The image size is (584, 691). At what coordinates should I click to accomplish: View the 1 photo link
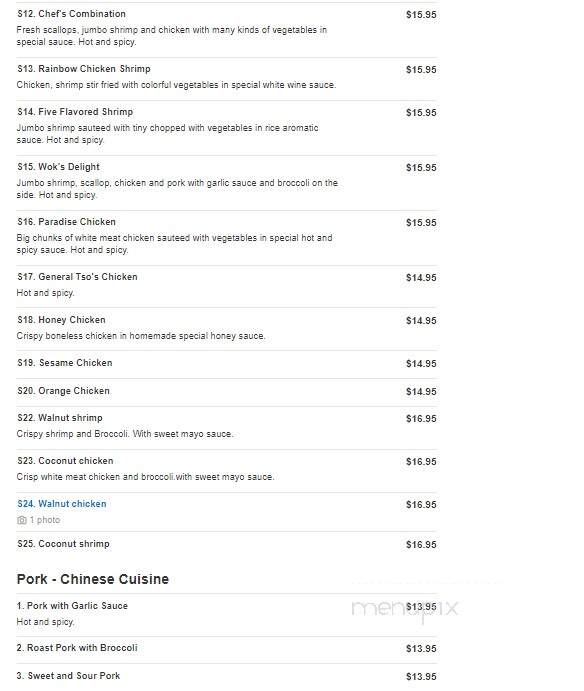[45, 520]
